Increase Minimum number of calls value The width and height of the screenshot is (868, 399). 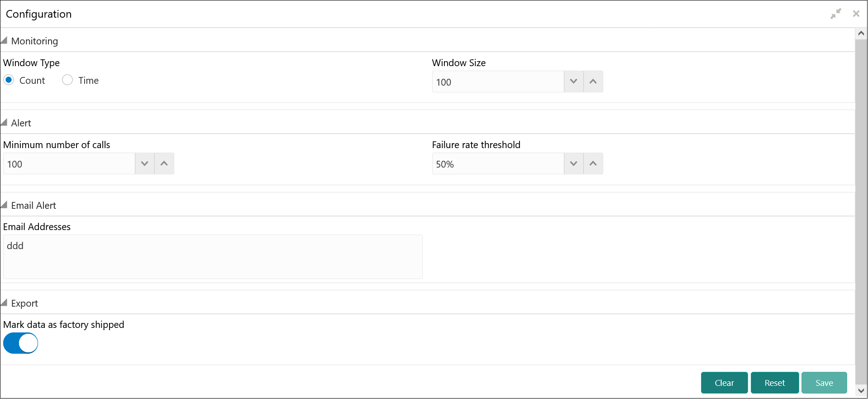pyautogui.click(x=164, y=163)
